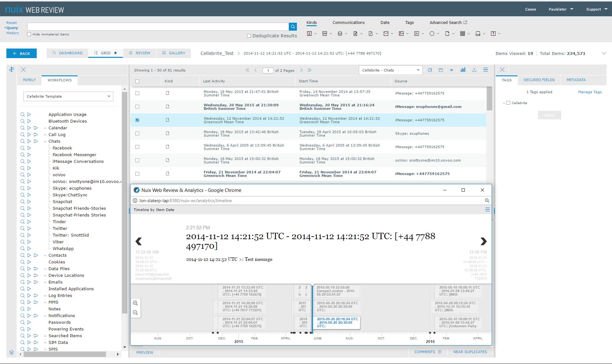
Task: Open the grid hamburger menu icon
Action: 486,70
